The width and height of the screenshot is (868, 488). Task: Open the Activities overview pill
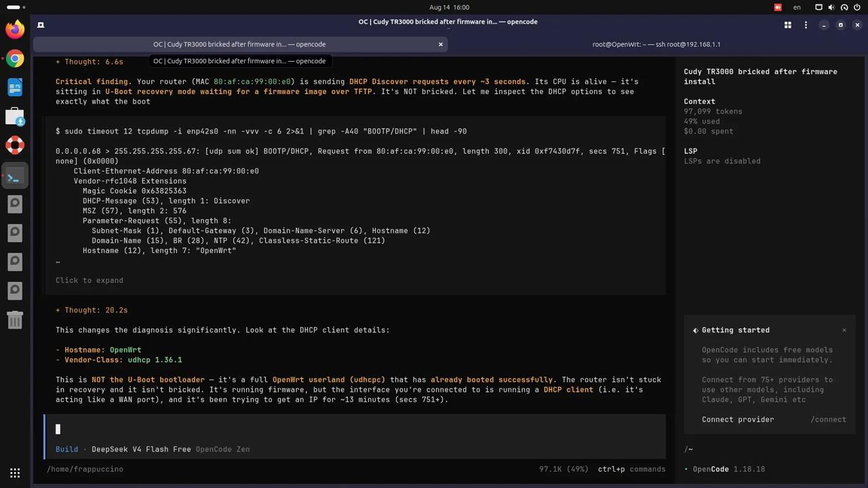16,7
